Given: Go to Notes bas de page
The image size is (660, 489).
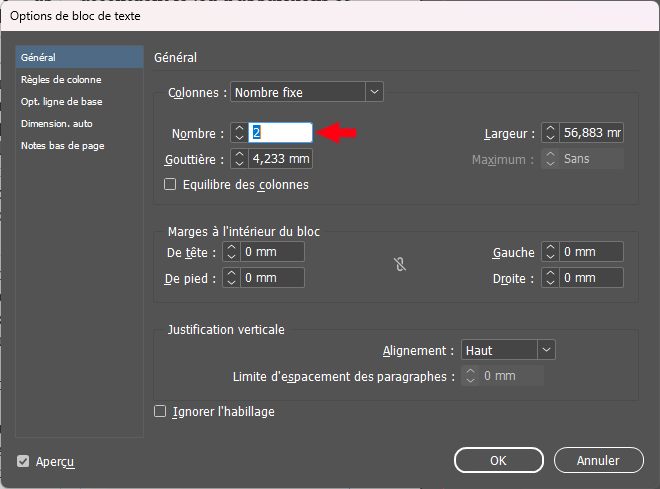Looking at the screenshot, I should 62,145.
